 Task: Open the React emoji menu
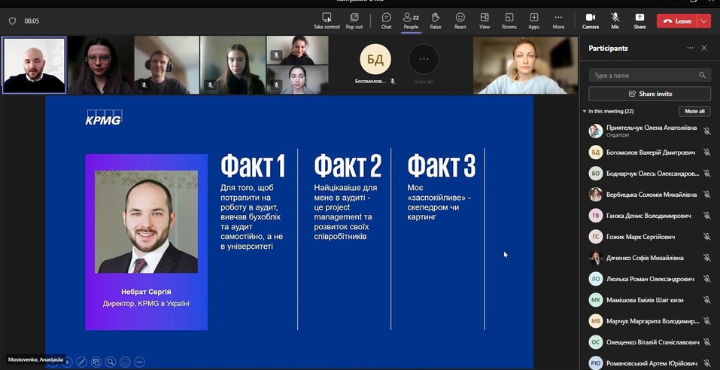coord(460,21)
